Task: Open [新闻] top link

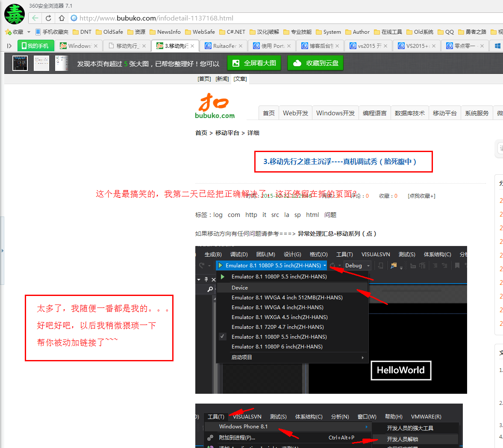Action: point(222,79)
